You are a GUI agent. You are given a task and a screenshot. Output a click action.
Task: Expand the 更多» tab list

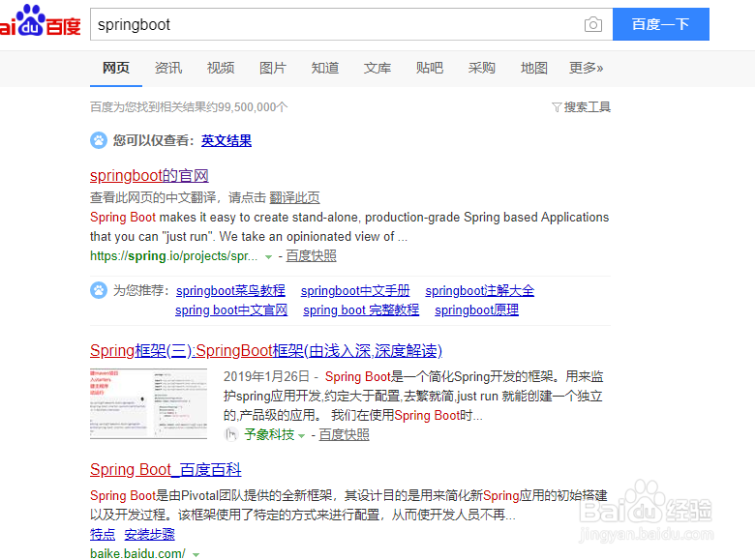[x=586, y=68]
